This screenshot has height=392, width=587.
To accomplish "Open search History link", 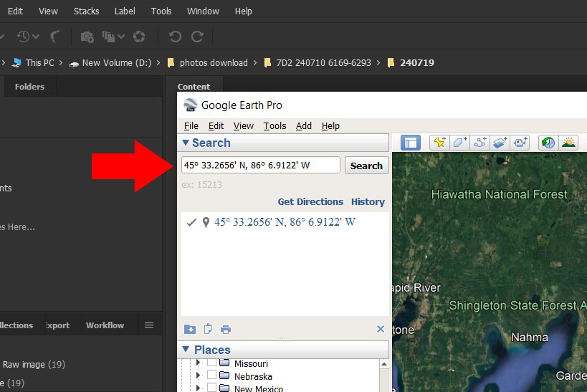I will coord(368,202).
